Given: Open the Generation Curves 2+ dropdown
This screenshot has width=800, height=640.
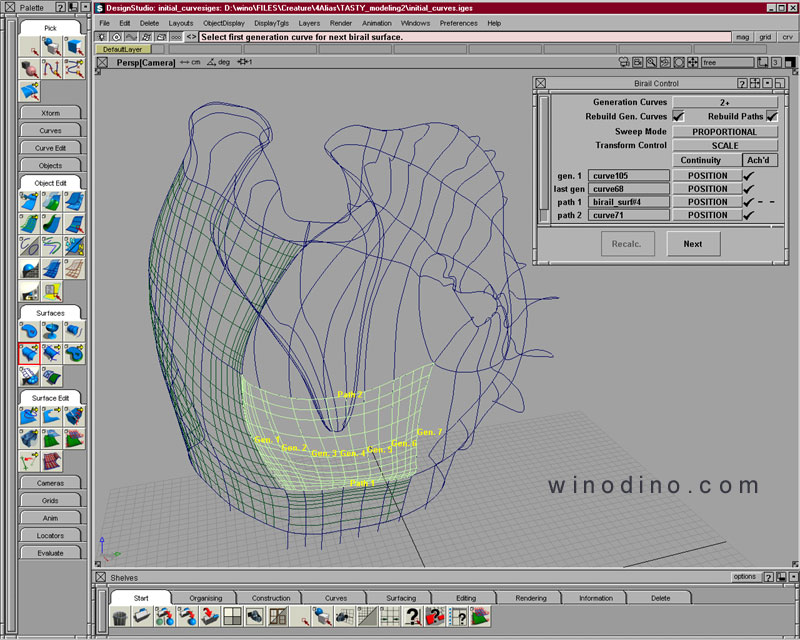Looking at the screenshot, I should tap(724, 102).
